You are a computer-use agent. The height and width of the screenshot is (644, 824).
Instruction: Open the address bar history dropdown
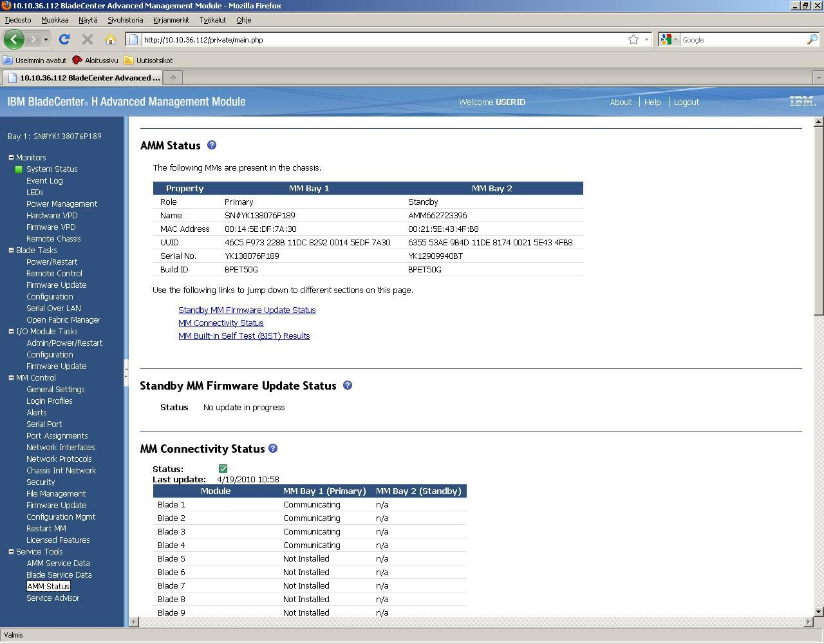point(646,39)
